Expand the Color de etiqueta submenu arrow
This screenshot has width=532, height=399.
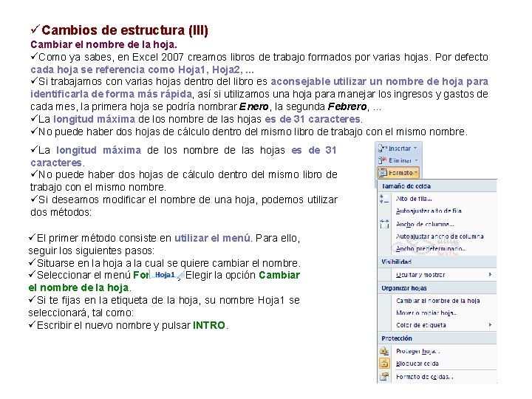pos(490,324)
